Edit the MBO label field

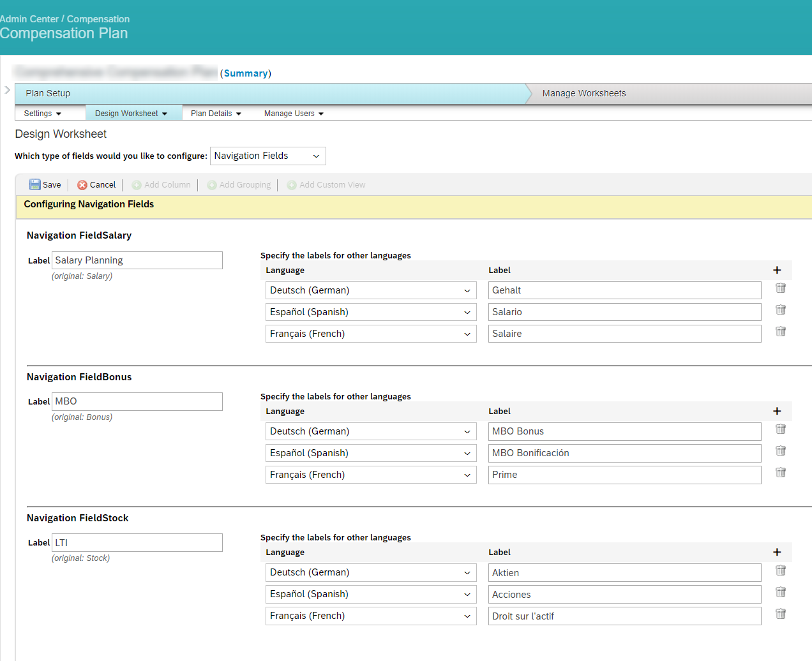tap(137, 401)
